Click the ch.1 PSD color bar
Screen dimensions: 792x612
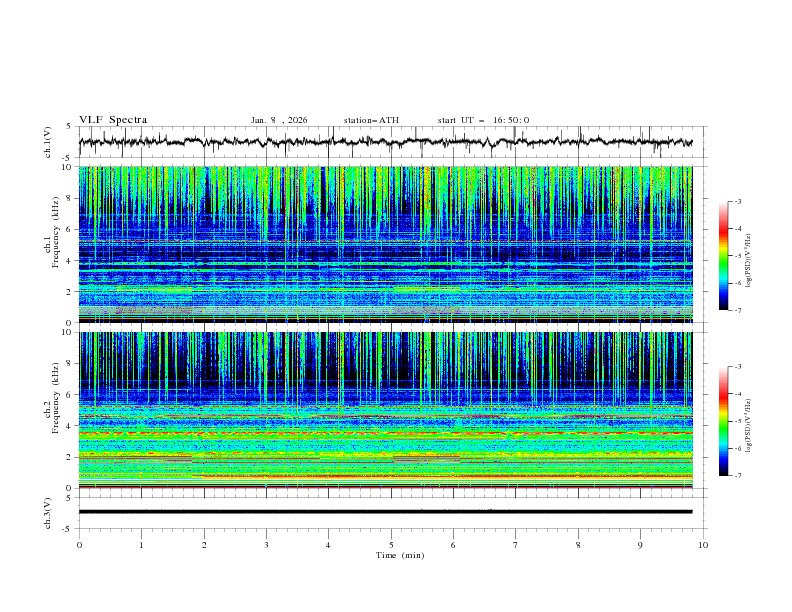723,256
